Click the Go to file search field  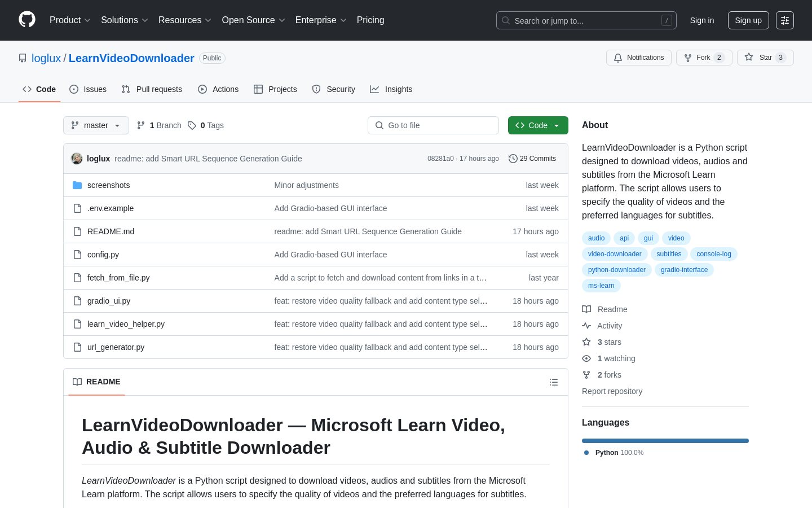[x=433, y=125]
